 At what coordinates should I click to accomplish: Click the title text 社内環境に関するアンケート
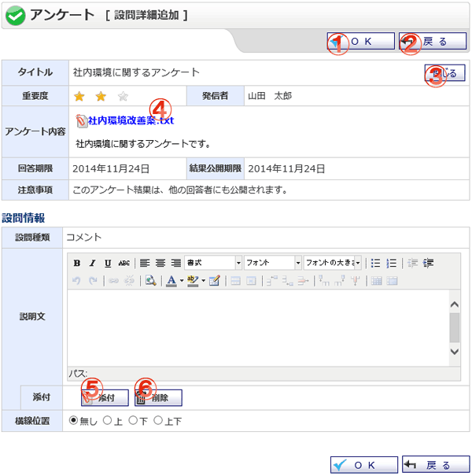point(136,72)
